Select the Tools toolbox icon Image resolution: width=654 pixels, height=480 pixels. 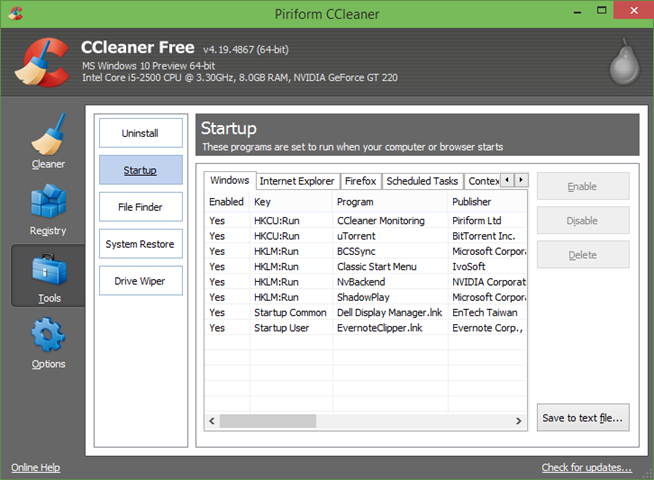click(49, 269)
